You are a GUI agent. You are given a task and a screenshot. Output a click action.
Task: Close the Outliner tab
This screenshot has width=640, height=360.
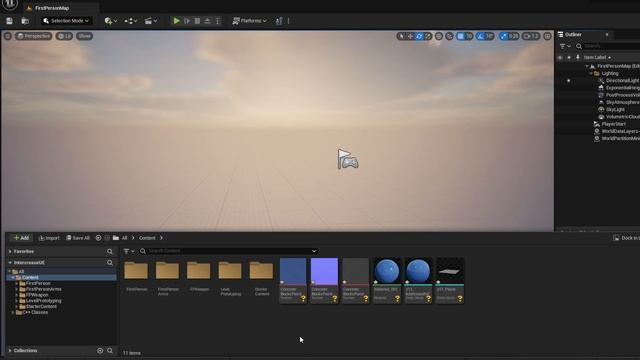pos(607,35)
